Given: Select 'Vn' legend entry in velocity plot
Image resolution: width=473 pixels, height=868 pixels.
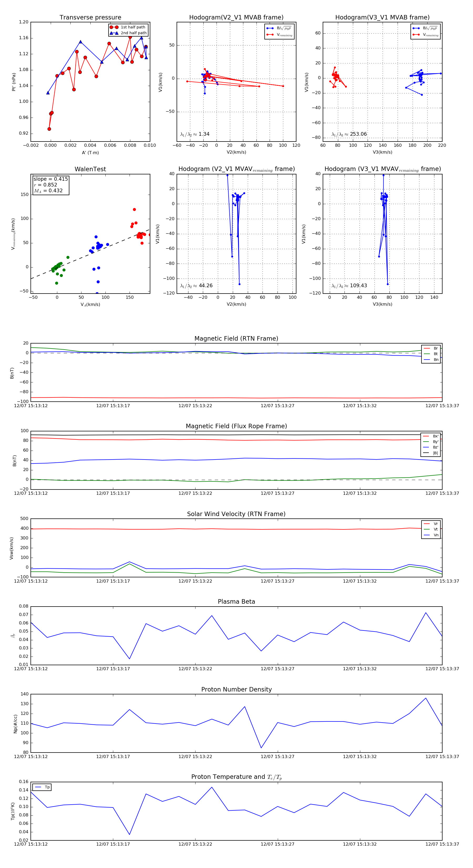Looking at the screenshot, I should click(x=431, y=535).
